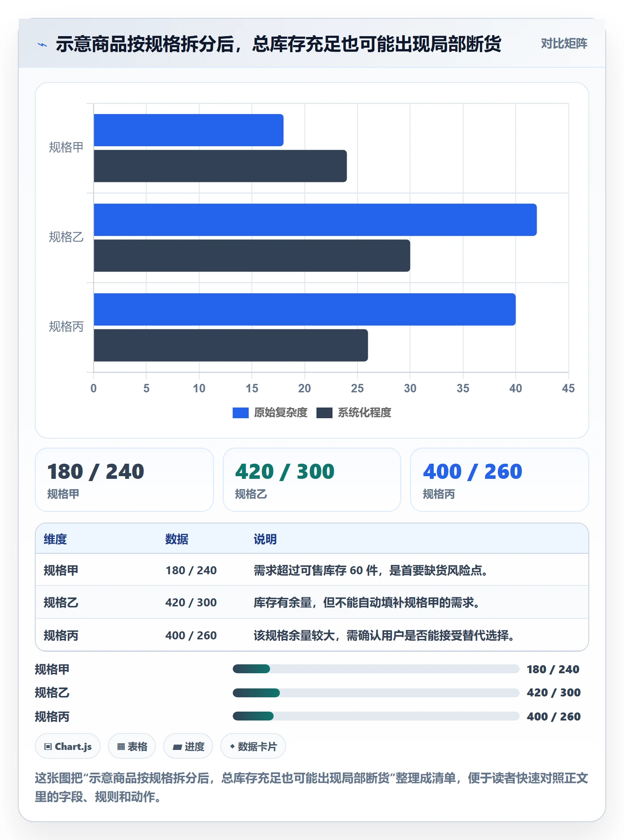Click the 规格乙 progress bar
Image resolution: width=624 pixels, height=840 pixels.
(376, 692)
